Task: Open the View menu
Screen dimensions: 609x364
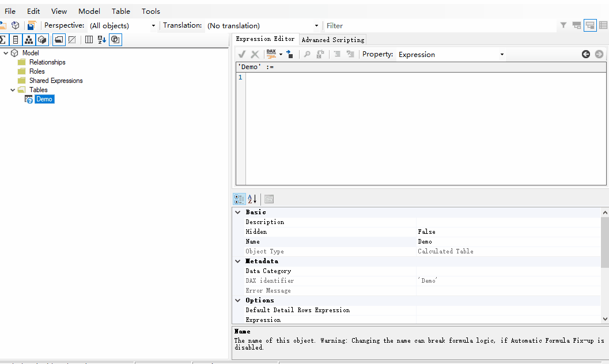Action: [59, 12]
